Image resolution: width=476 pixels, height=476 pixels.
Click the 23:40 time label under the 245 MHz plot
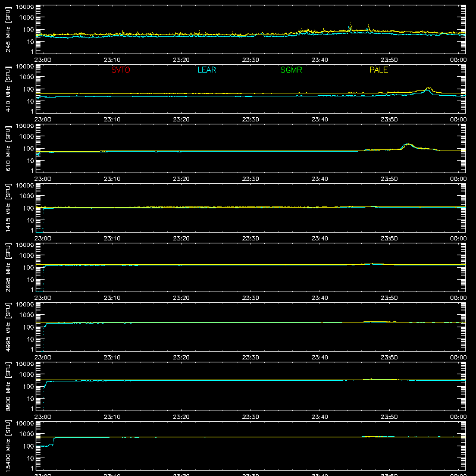320,60
